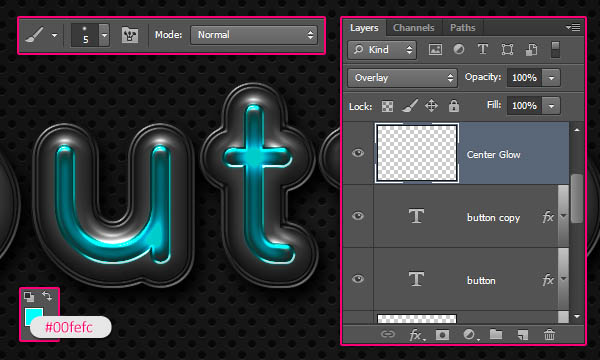Hide the Center Glow layer
This screenshot has height=360, width=600.
pyautogui.click(x=358, y=153)
